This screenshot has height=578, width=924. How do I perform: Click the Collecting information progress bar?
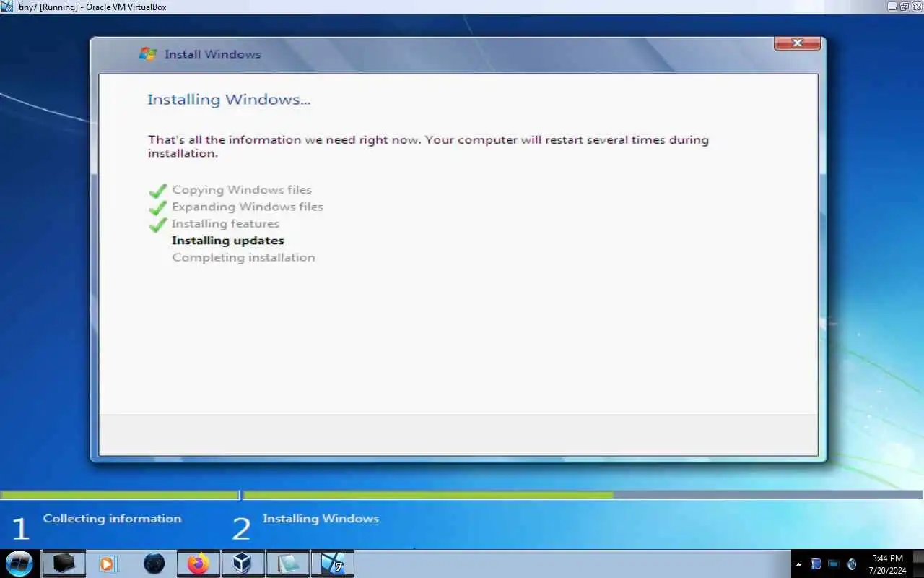pos(120,495)
